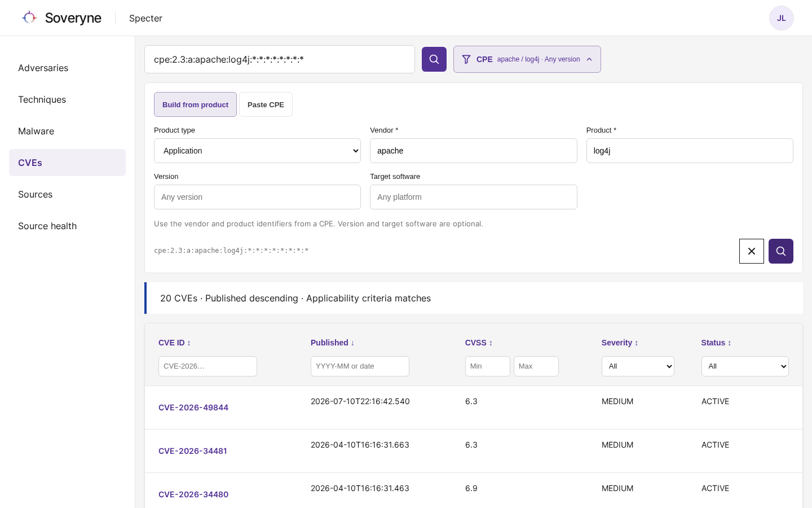Switch to the Paste CPE tab
Screen dimensions: 812x508
[266, 104]
